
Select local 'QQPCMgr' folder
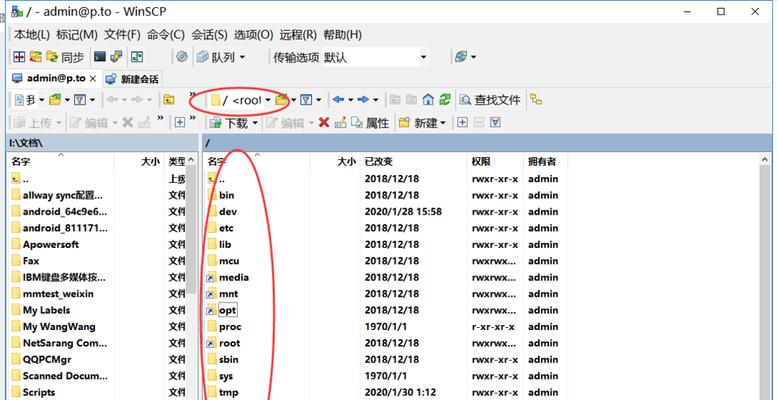(47, 359)
